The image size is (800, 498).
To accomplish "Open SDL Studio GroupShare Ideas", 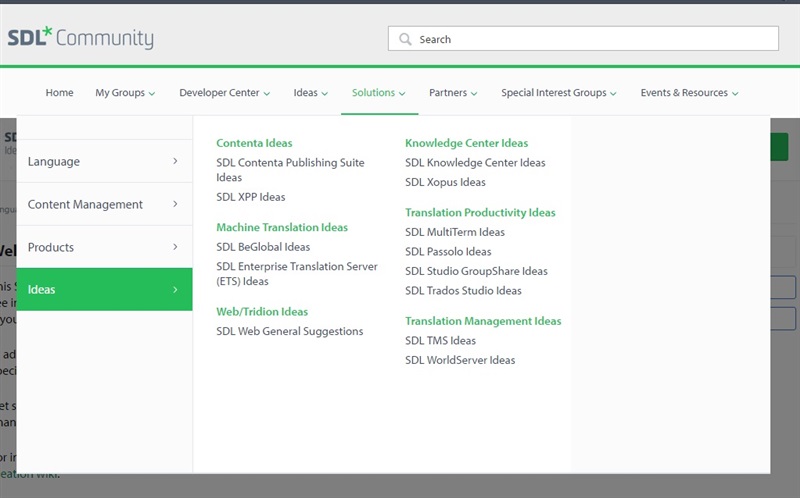I will [x=476, y=271].
